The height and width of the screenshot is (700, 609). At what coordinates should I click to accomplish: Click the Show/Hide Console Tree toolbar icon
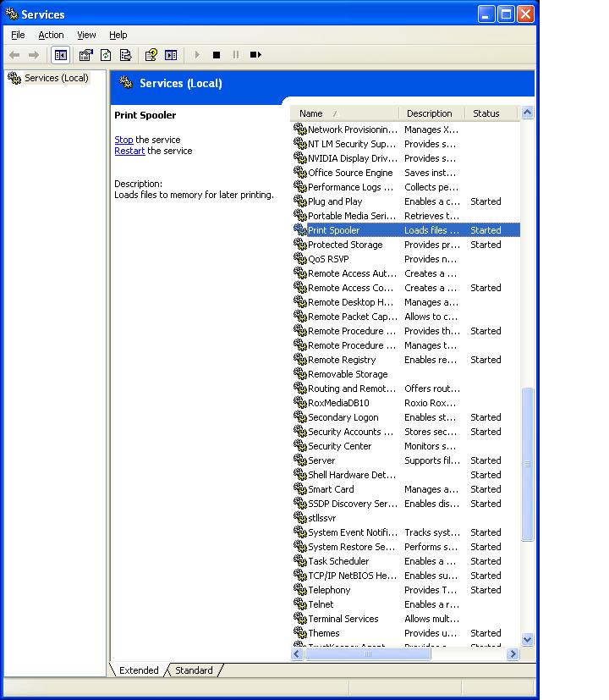tap(61, 55)
